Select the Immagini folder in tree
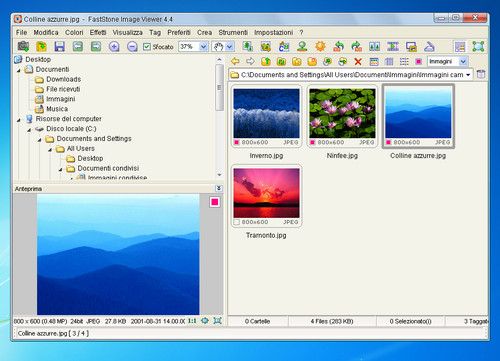This screenshot has height=361, width=500. 60,99
